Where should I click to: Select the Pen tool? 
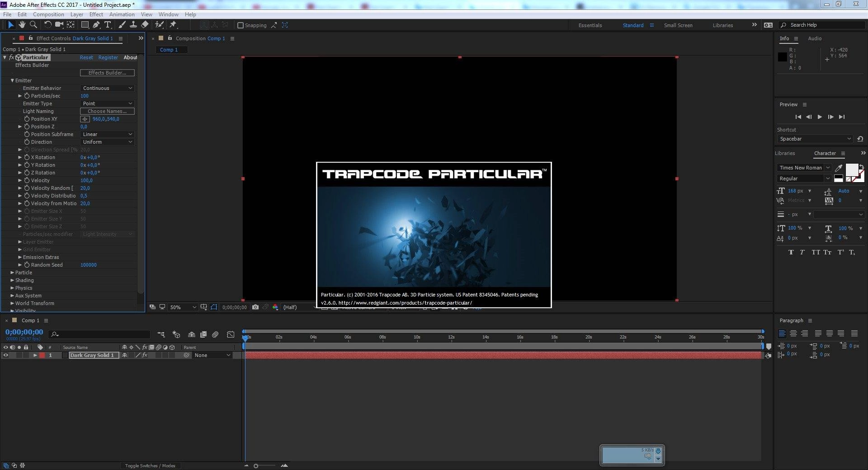point(96,25)
